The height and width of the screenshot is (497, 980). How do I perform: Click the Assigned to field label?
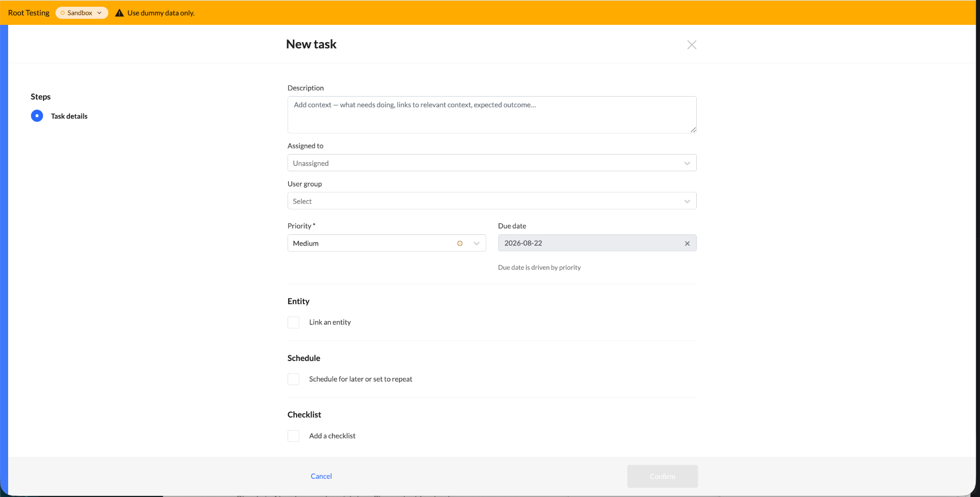[305, 146]
